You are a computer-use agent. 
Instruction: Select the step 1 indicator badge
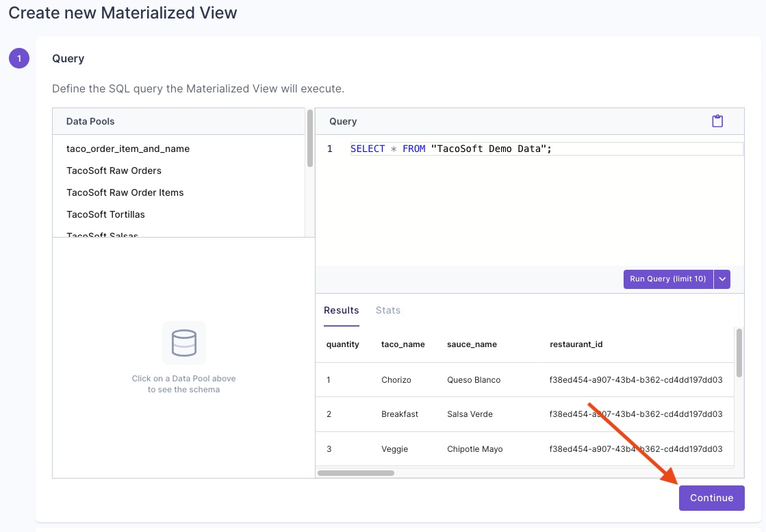pyautogui.click(x=18, y=58)
